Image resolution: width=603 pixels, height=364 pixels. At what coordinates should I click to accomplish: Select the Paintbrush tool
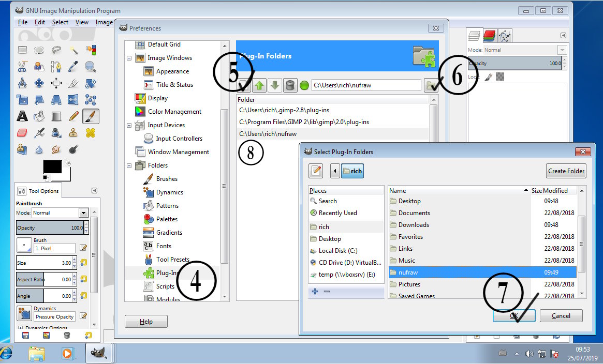click(x=91, y=116)
